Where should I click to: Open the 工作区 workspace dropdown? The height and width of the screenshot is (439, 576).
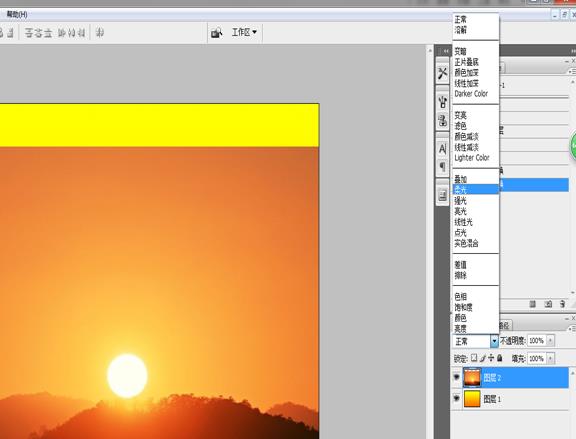pyautogui.click(x=244, y=32)
